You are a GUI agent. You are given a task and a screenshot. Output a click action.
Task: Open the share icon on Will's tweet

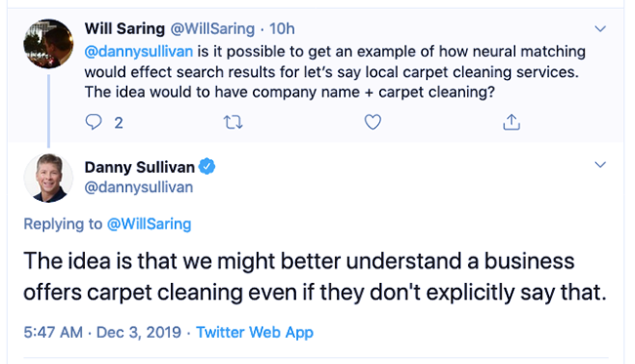[511, 122]
